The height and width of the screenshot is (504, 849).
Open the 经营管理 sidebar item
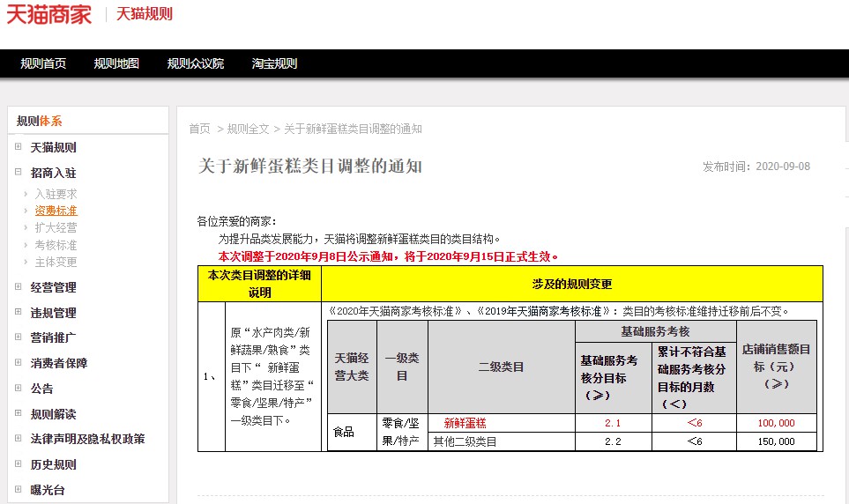point(53,287)
